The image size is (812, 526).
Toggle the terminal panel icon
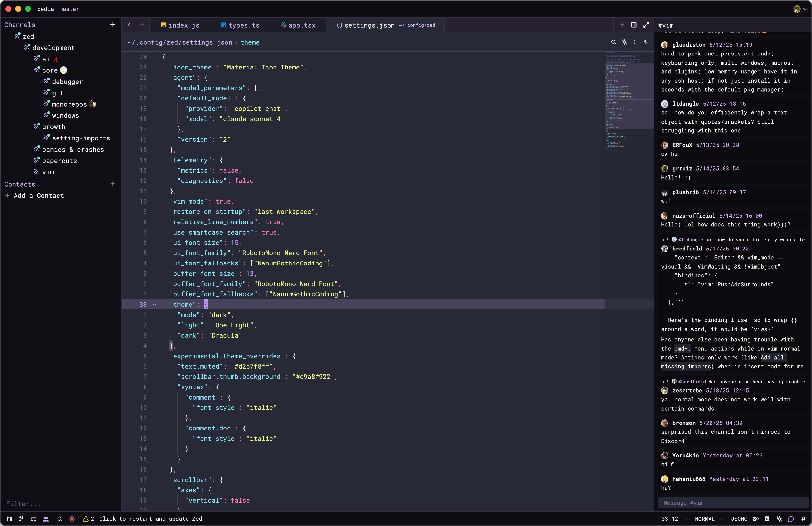(767, 518)
